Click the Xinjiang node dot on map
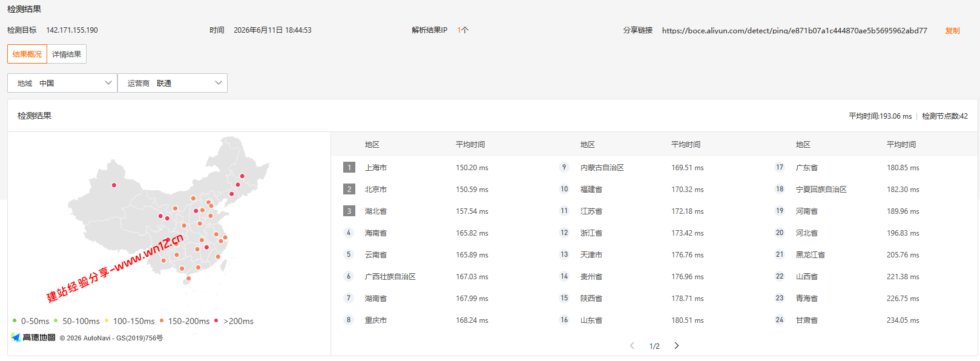980x361 pixels. 114,185
